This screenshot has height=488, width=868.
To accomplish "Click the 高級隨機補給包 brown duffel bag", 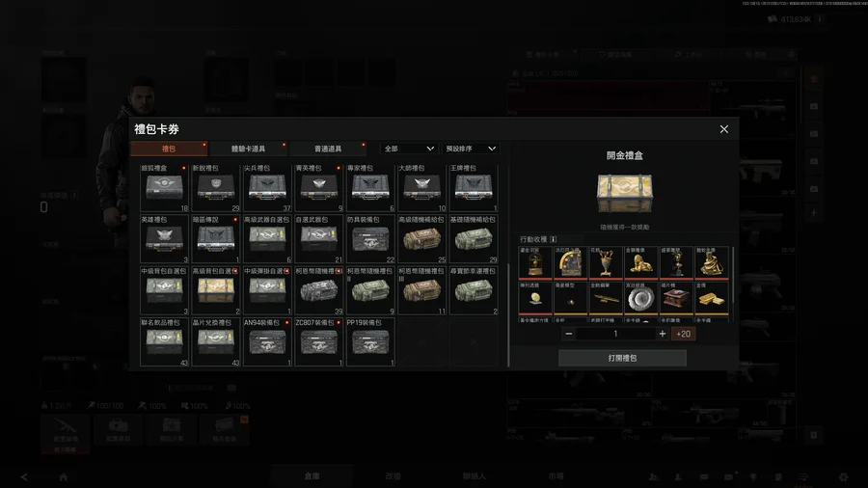I will [421, 239].
